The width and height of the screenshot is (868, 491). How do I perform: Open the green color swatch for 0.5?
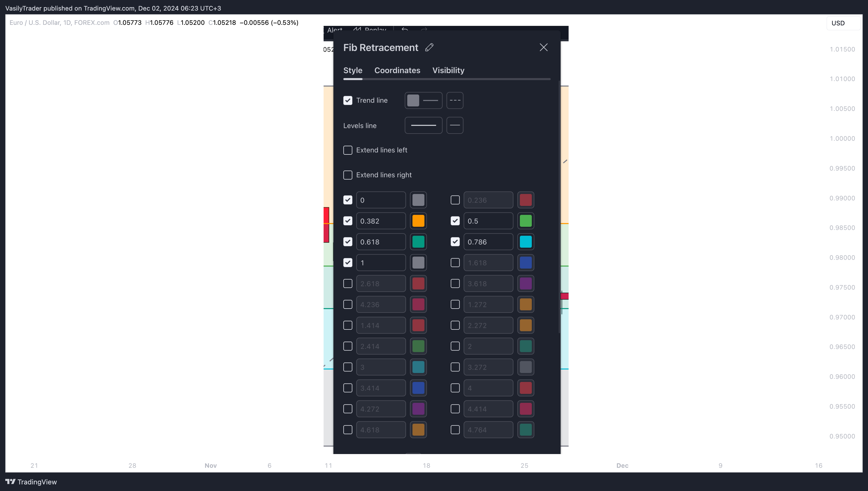pyautogui.click(x=526, y=221)
